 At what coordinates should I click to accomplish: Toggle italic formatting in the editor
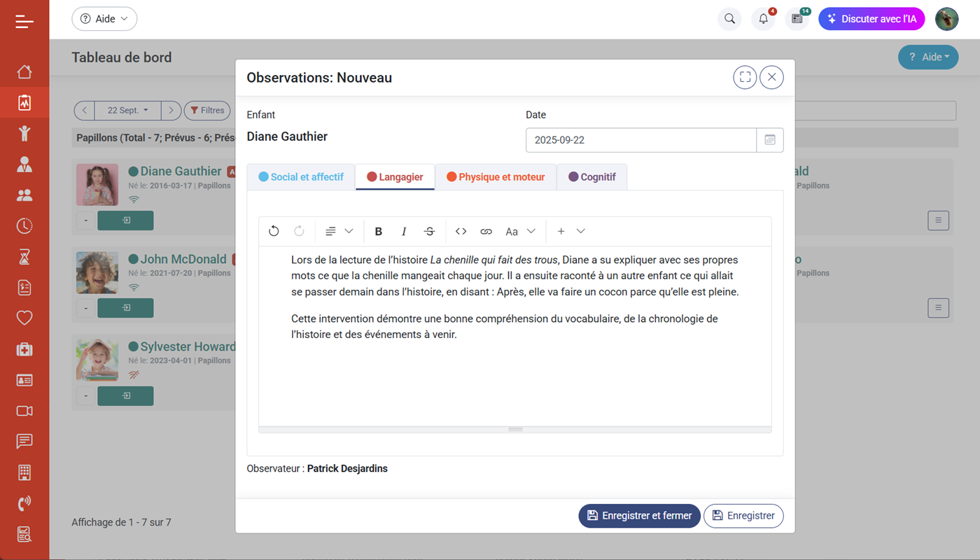tap(404, 232)
